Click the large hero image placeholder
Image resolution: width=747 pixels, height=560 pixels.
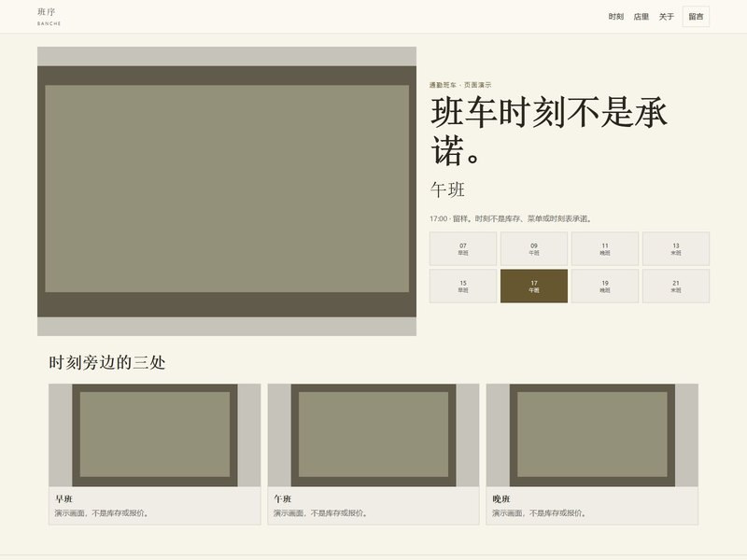227,191
